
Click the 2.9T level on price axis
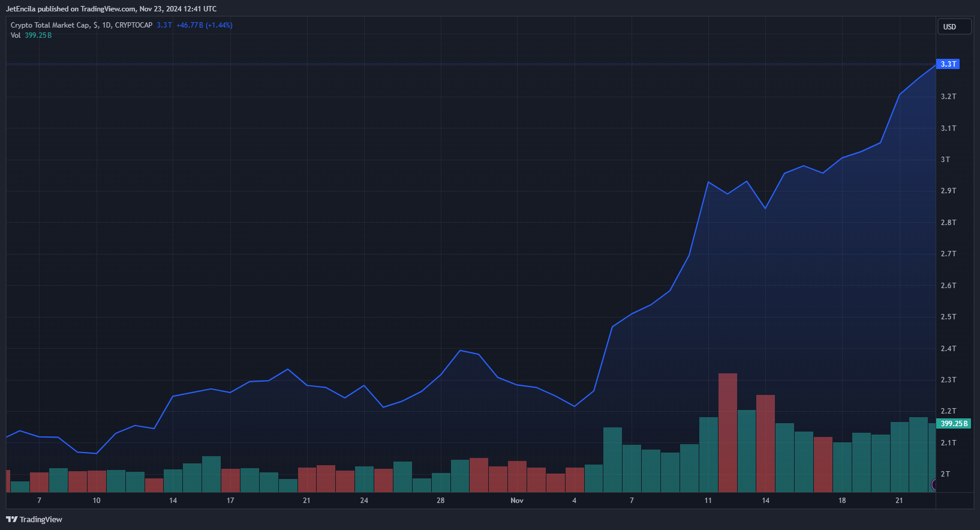tap(948, 191)
